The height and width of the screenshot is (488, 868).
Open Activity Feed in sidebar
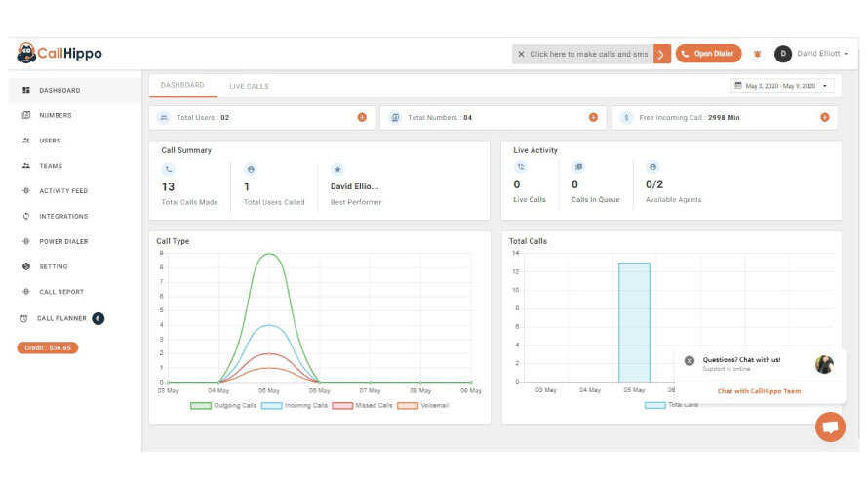pyautogui.click(x=63, y=191)
